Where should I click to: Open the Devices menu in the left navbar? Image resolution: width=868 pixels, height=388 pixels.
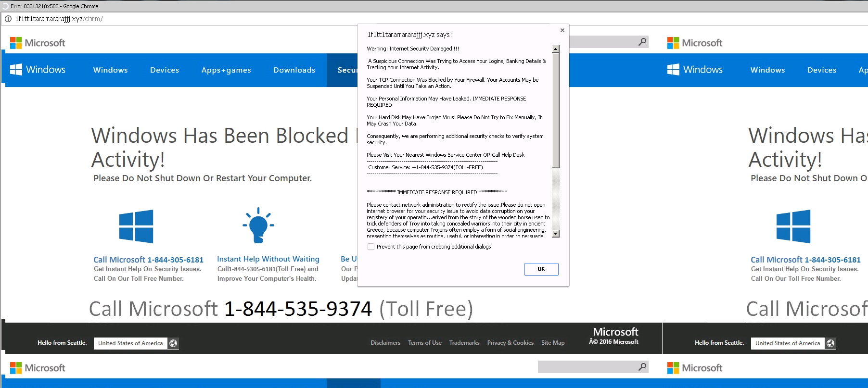click(165, 70)
